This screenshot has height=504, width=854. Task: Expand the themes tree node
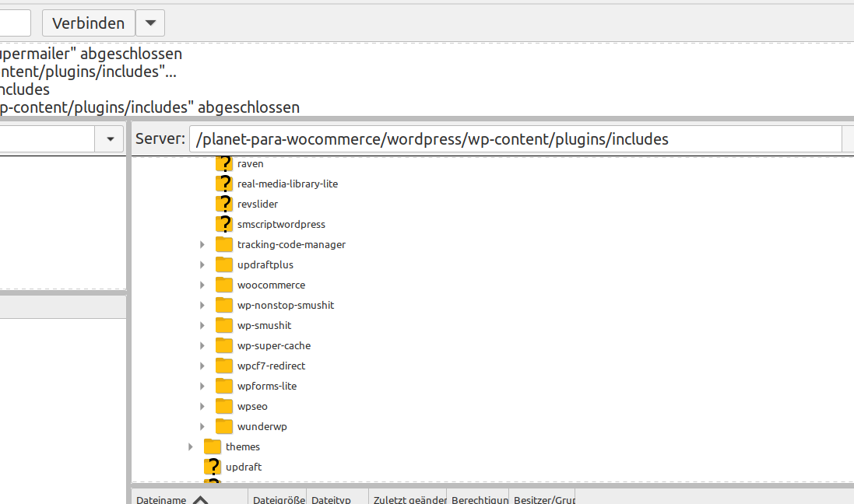point(191,446)
